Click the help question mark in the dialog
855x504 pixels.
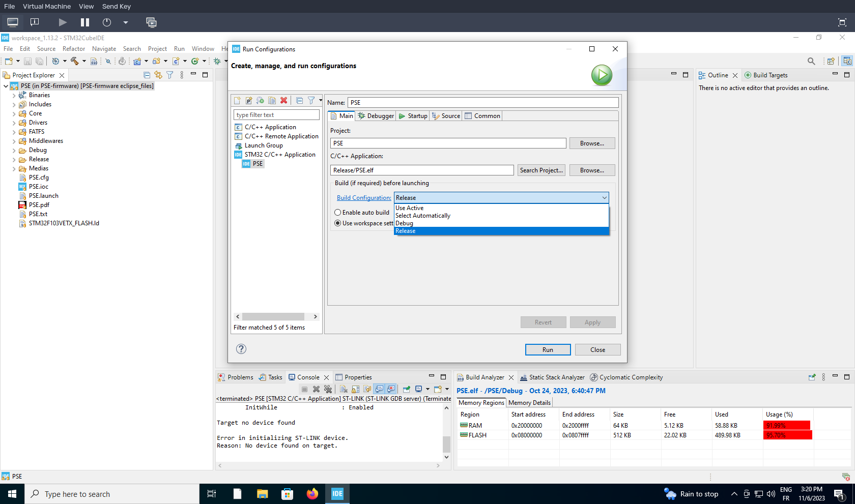pyautogui.click(x=241, y=349)
